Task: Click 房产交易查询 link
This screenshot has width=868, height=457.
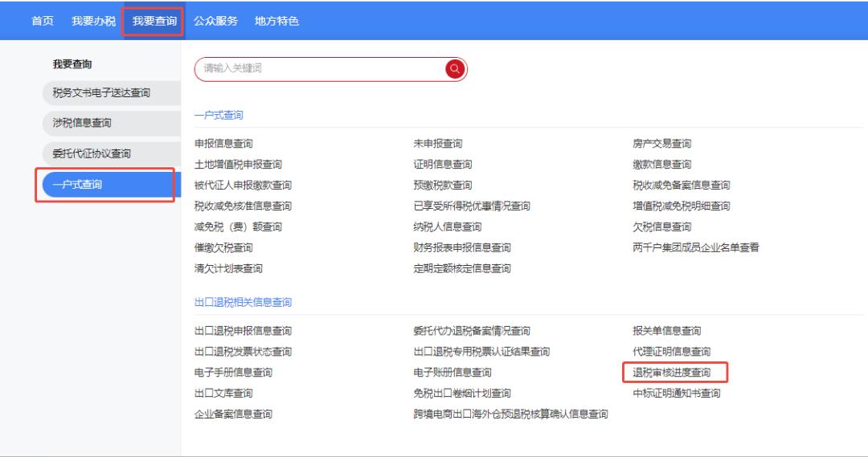Action: [662, 144]
